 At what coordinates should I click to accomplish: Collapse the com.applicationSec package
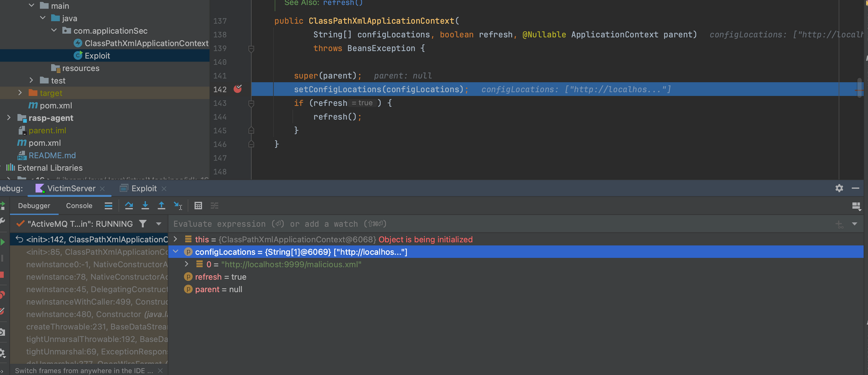coord(54,31)
